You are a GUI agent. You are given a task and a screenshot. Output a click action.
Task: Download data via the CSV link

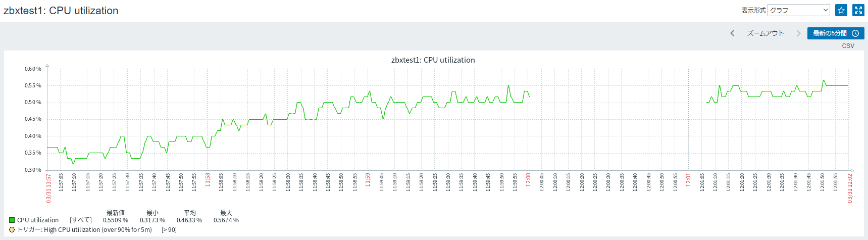point(848,46)
